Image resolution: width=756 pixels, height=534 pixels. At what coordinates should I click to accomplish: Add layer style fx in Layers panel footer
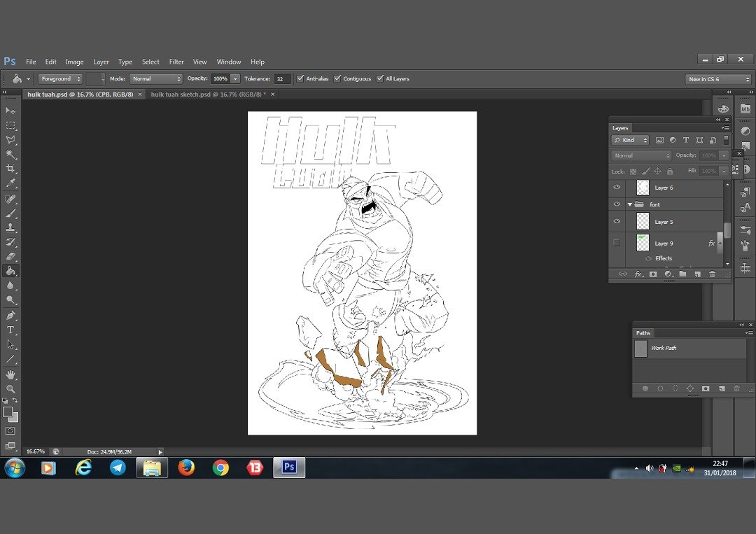[638, 274]
